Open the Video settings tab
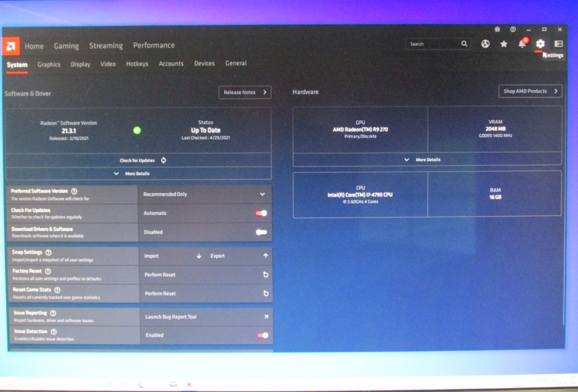Viewport: 578px width, 392px height. [x=108, y=64]
